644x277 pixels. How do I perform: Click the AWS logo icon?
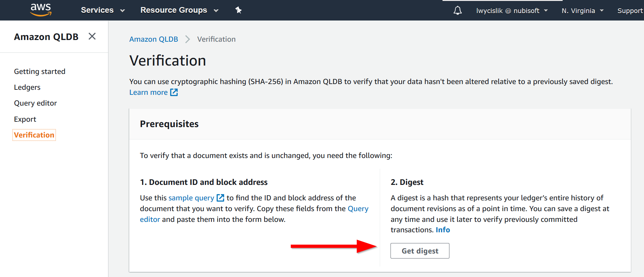[x=41, y=10]
